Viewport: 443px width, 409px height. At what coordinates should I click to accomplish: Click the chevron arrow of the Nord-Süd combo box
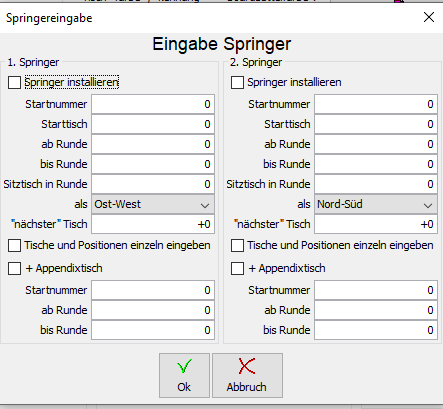[x=428, y=205]
